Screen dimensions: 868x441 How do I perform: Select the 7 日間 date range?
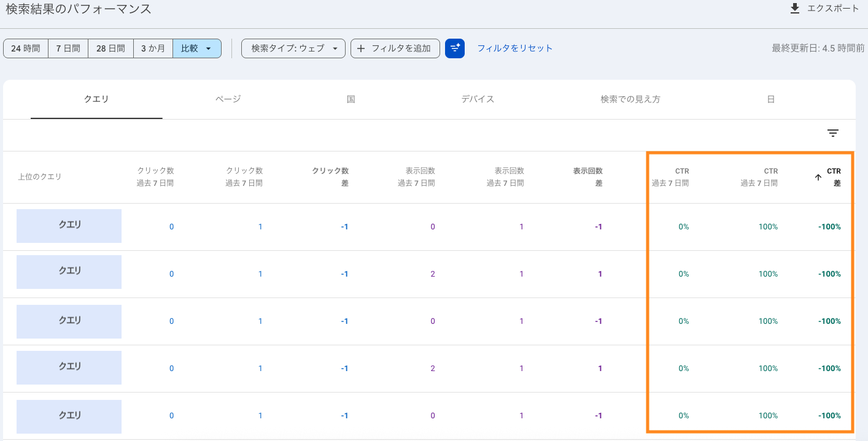pos(68,48)
